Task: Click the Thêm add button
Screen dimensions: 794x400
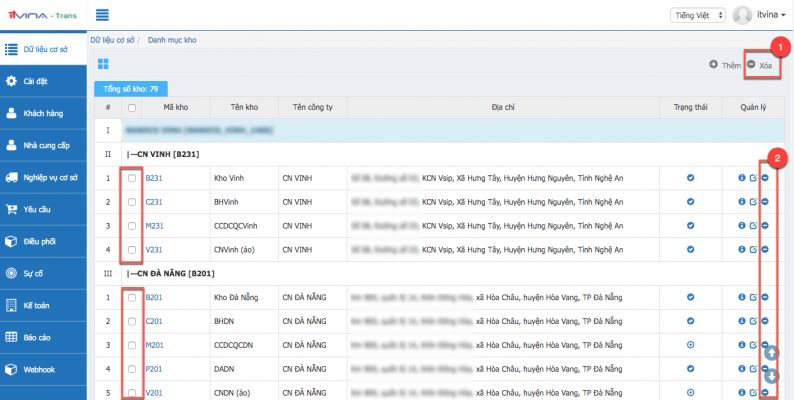Action: tap(726, 65)
